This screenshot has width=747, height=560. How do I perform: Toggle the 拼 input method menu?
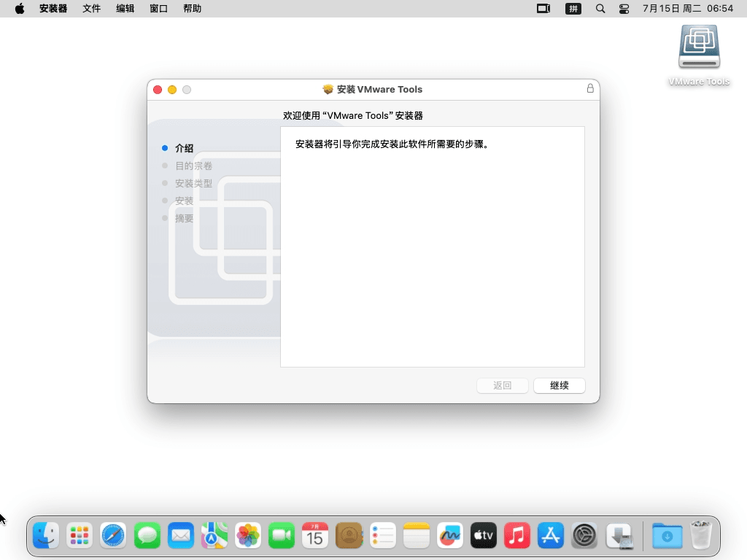click(x=573, y=9)
